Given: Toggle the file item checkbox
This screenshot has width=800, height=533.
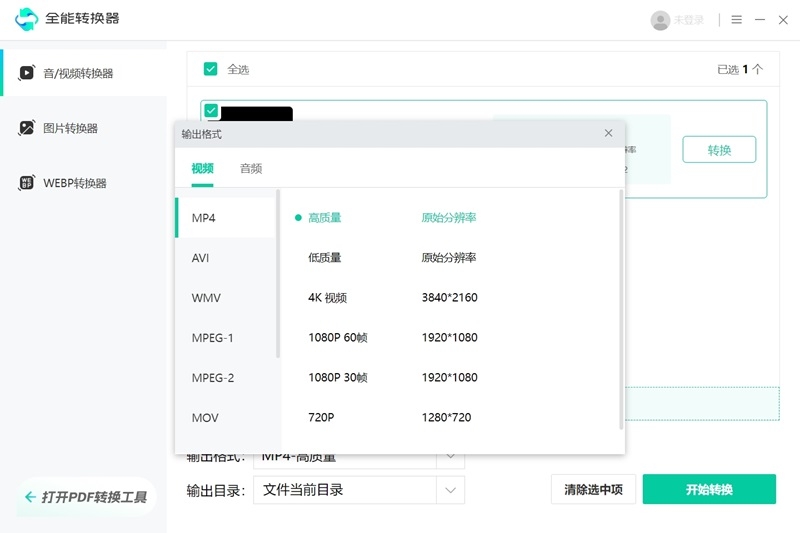Looking at the screenshot, I should pos(211,110).
